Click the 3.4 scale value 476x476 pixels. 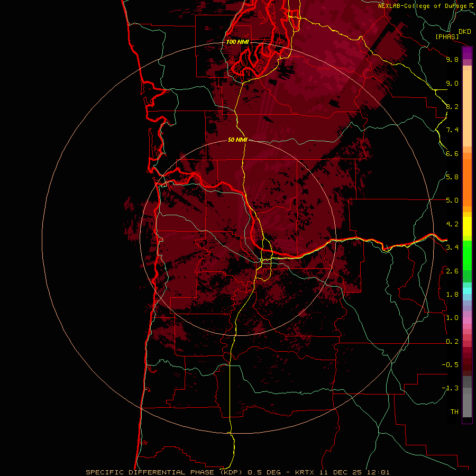(x=452, y=248)
